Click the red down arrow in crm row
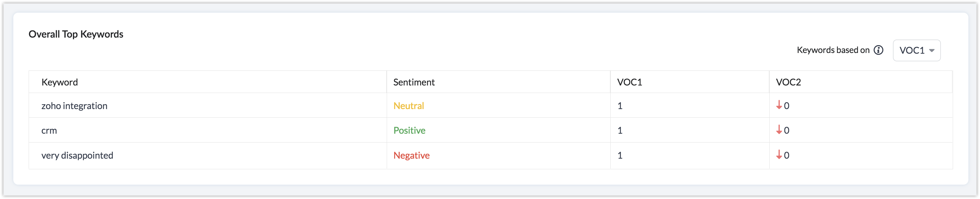 779,130
